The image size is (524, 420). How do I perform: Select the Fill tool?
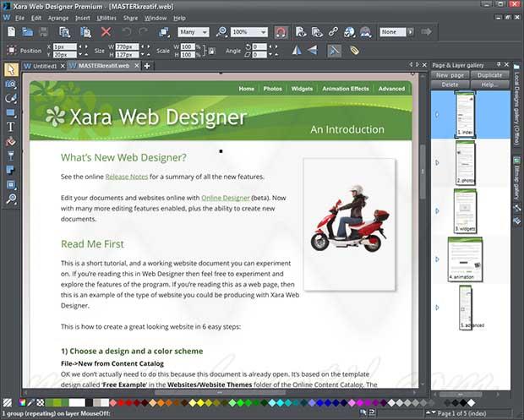click(x=11, y=141)
